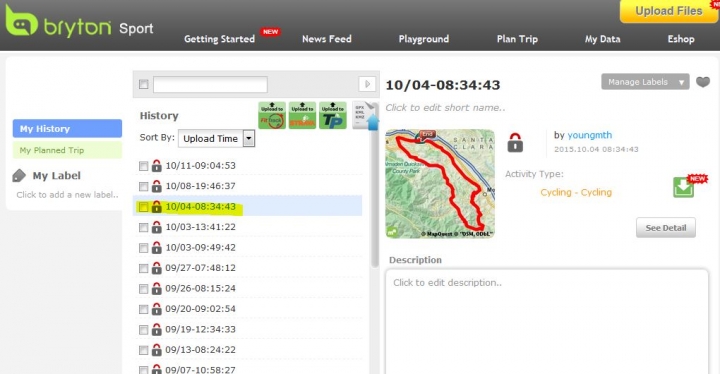Check the 09/27-07:48:12 entry box
720x374 pixels.
coord(144,268)
